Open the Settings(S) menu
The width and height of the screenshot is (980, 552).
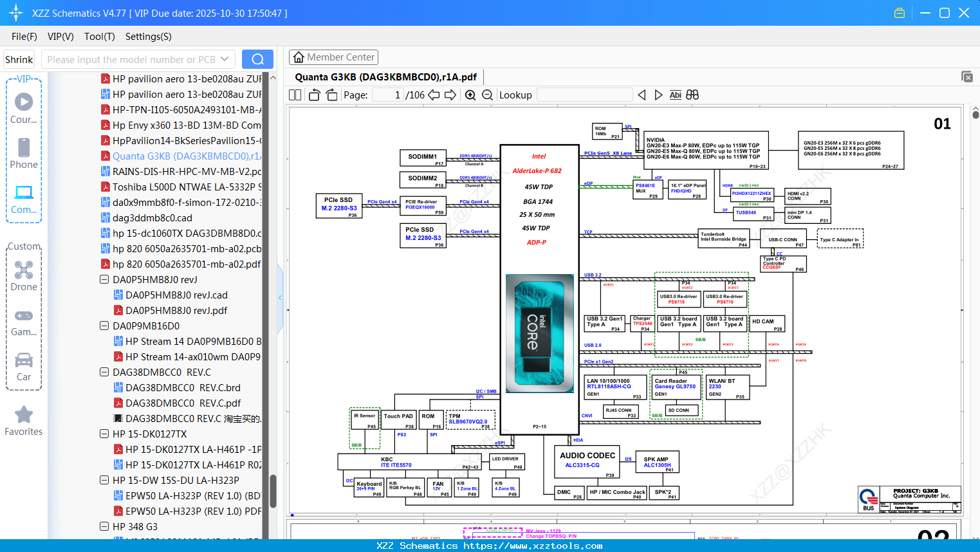pos(149,37)
